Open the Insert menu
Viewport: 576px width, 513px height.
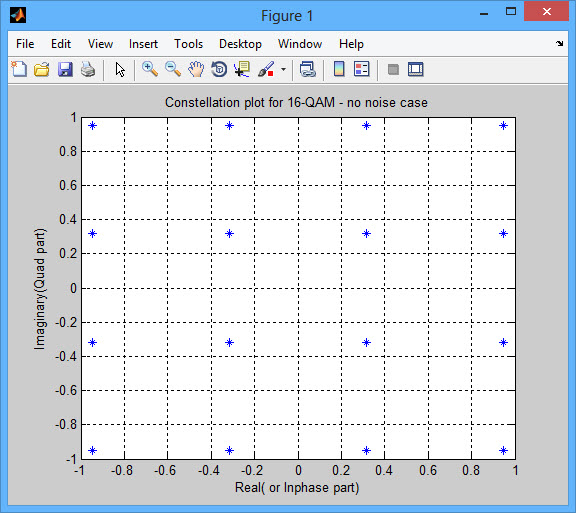click(143, 44)
